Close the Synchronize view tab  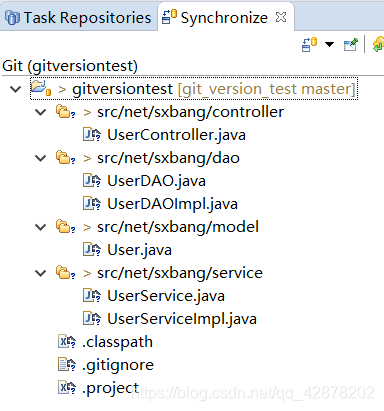281,17
